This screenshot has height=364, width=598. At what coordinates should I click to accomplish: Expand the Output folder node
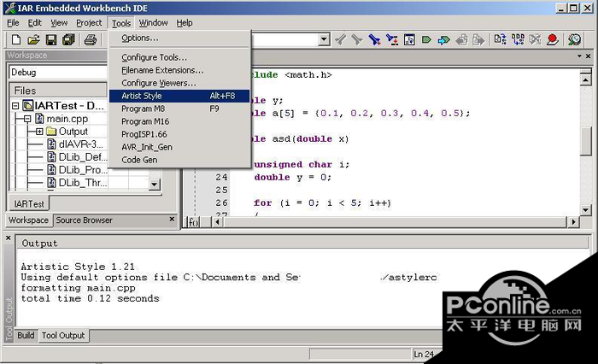coord(39,132)
